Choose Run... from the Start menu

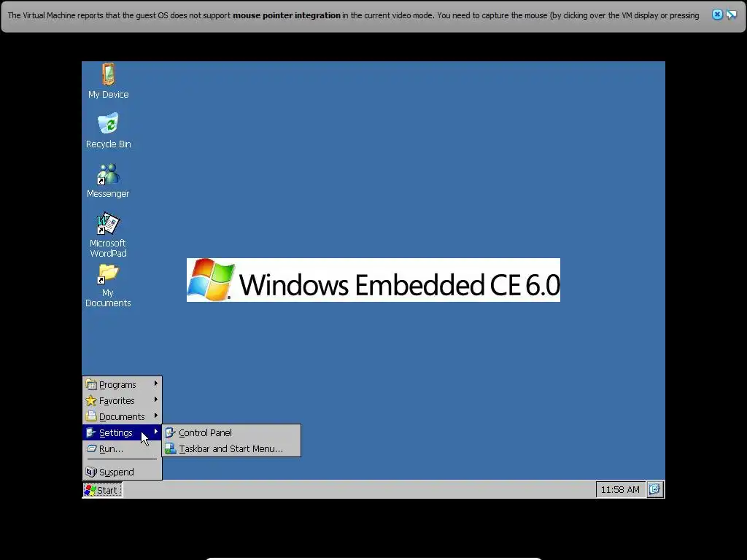(122, 448)
